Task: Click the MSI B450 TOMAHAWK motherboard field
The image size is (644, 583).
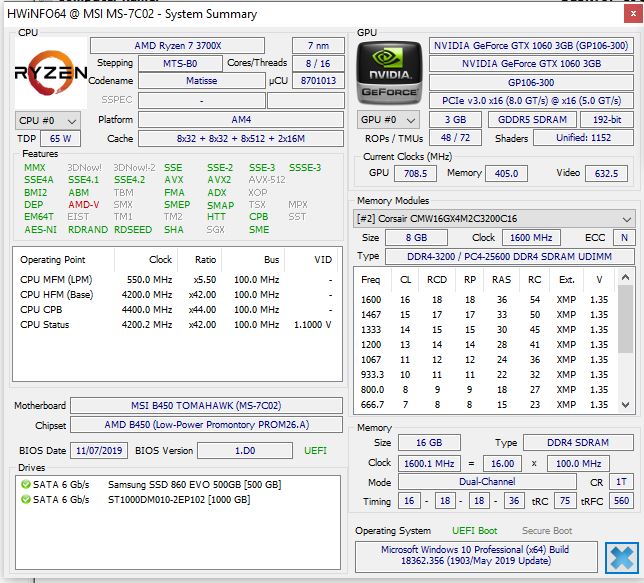Action: tap(206, 406)
